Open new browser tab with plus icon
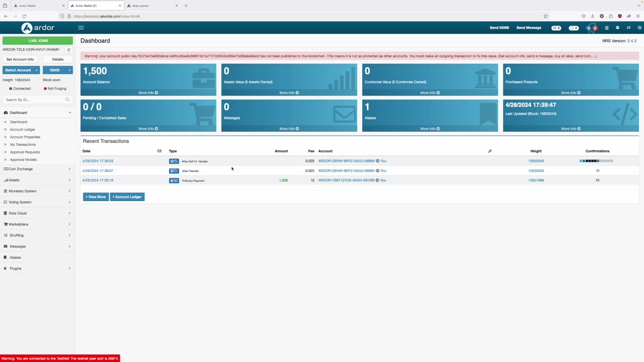644x362 pixels. tap(186, 6)
